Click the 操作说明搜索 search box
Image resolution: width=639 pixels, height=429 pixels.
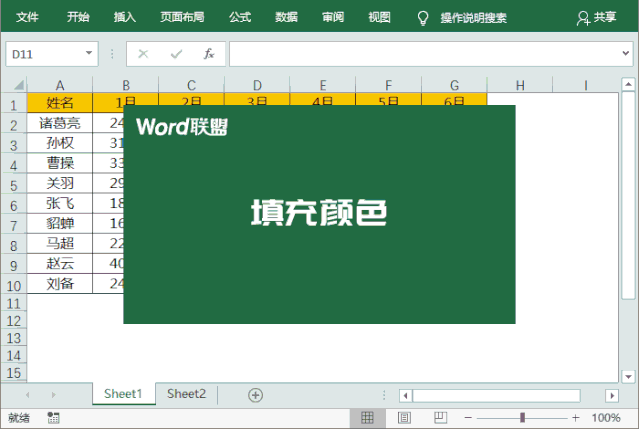coord(474,18)
